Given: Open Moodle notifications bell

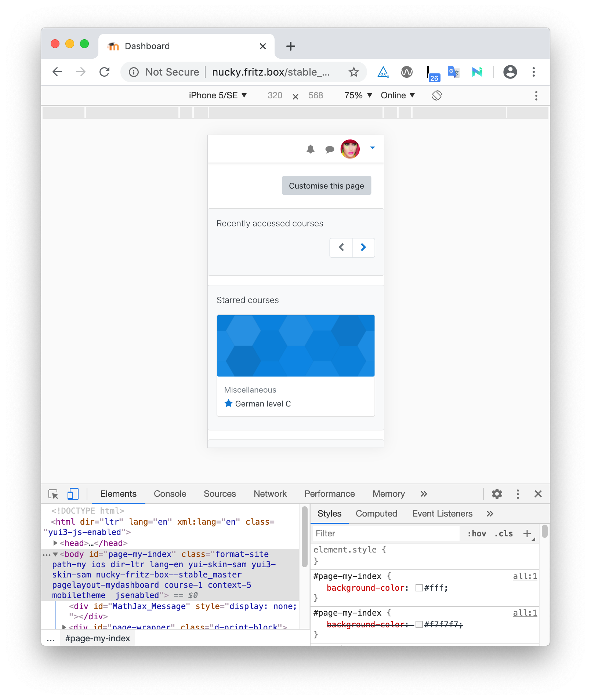Looking at the screenshot, I should (x=311, y=149).
